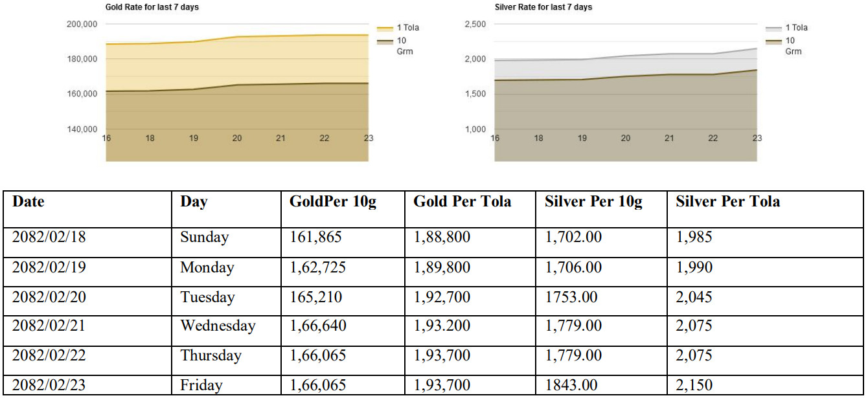Click the Silver Per Tola column header

point(727,202)
